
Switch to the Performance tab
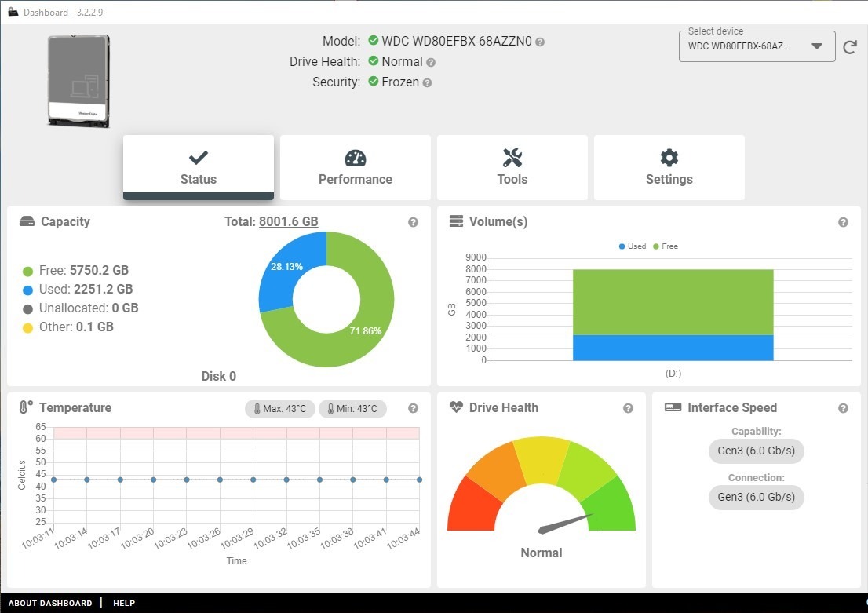(356, 167)
